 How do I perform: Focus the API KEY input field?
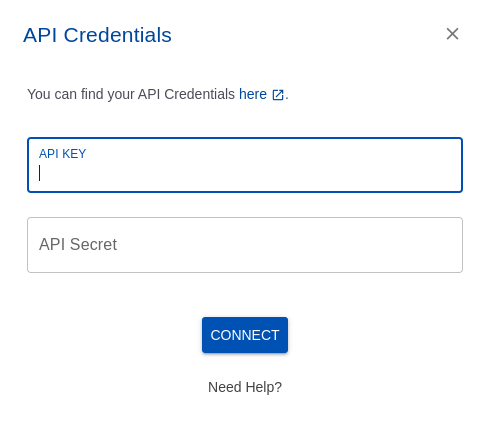pyautogui.click(x=245, y=165)
